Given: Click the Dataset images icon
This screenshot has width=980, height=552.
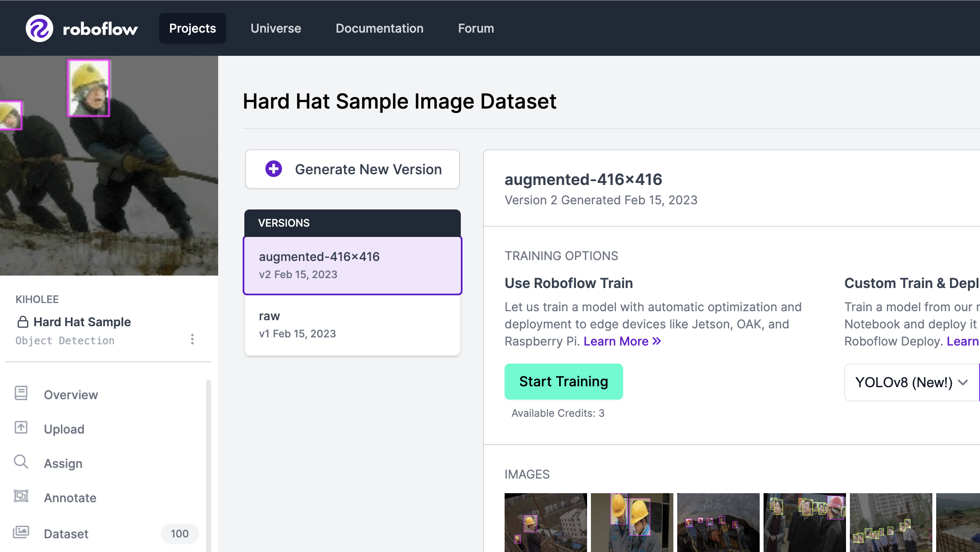Looking at the screenshot, I should 21,532.
